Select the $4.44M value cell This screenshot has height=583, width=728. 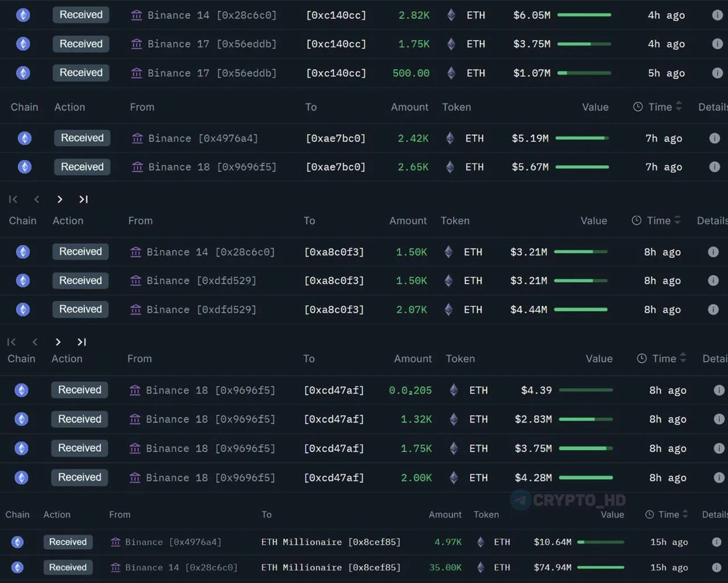pyautogui.click(x=528, y=309)
